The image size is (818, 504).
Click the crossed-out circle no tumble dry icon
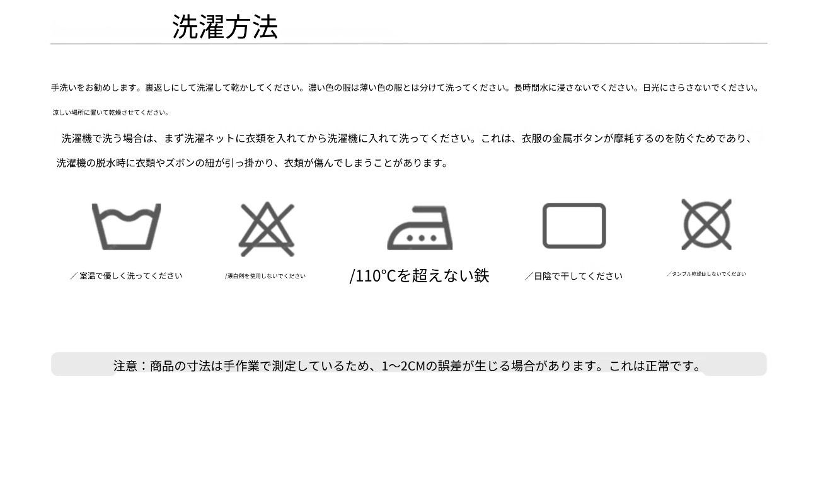point(706,224)
